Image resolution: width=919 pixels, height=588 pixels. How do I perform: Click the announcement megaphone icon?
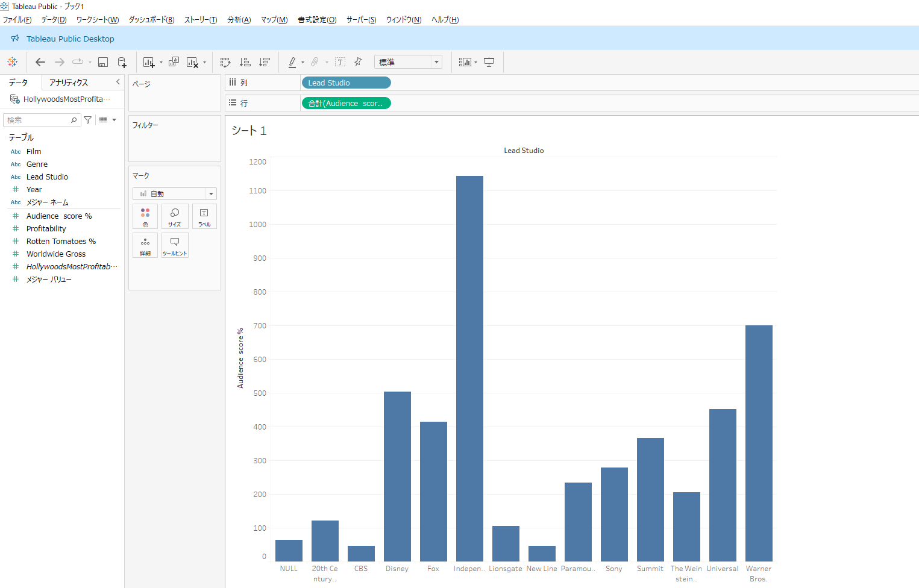pos(15,38)
